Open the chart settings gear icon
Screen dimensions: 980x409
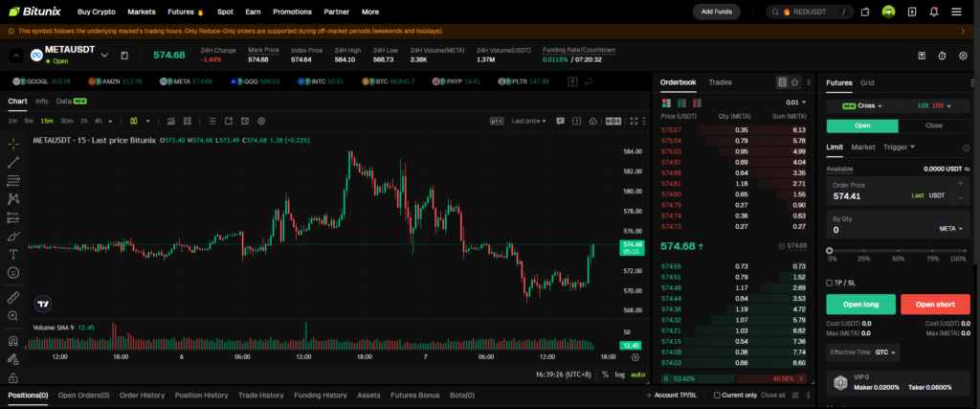(262, 121)
